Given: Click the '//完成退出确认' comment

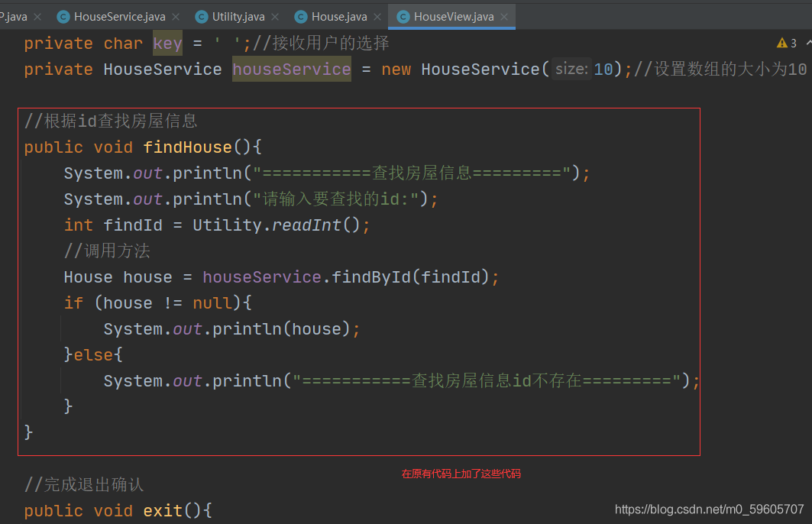Looking at the screenshot, I should click(84, 484).
